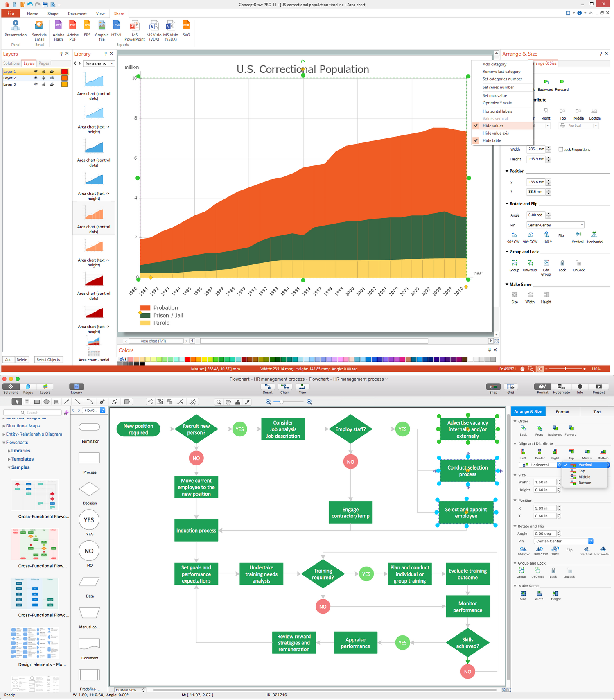Expand Libraries under Flowcharts
Screen dimensions: 614x700
click(x=9, y=451)
